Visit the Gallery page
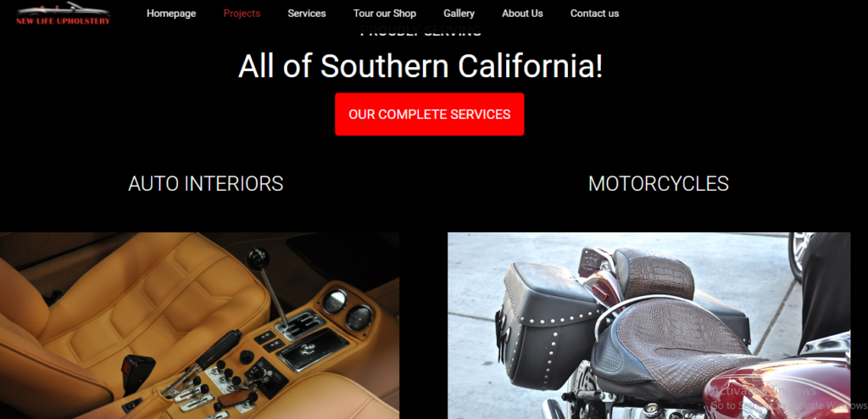Image resolution: width=868 pixels, height=419 pixels. pyautogui.click(x=459, y=14)
